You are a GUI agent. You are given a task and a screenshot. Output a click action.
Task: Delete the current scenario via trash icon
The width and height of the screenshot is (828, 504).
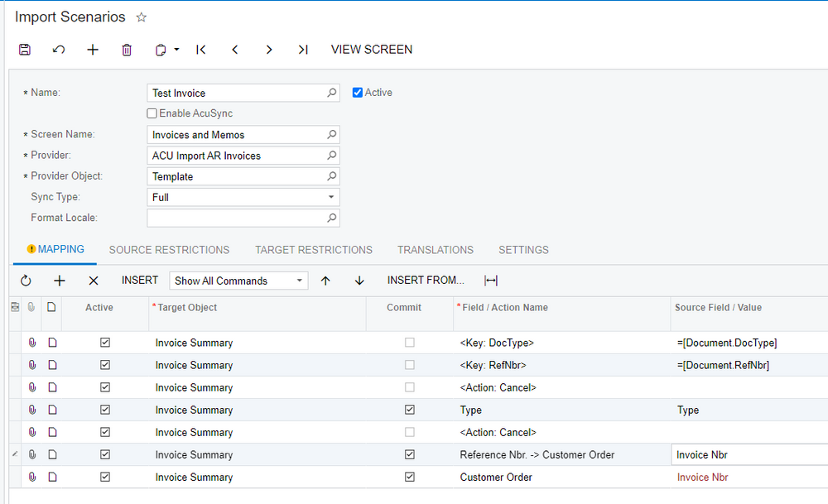[x=126, y=50]
